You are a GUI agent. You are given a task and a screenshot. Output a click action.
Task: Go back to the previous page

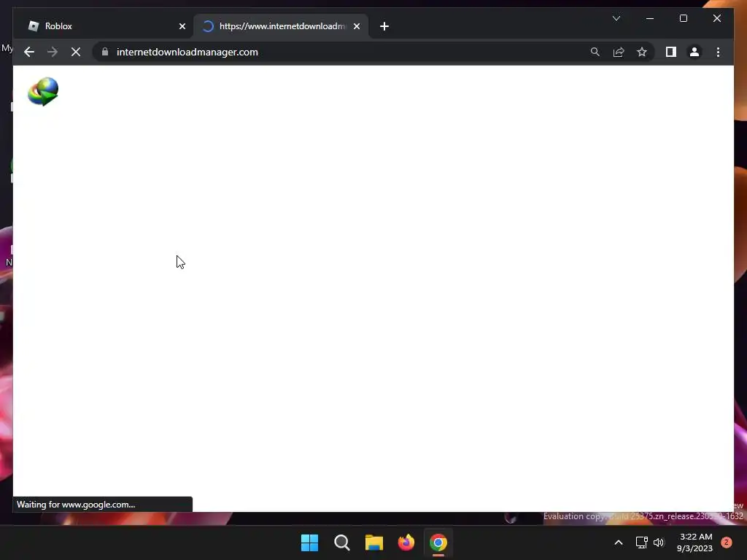29,52
